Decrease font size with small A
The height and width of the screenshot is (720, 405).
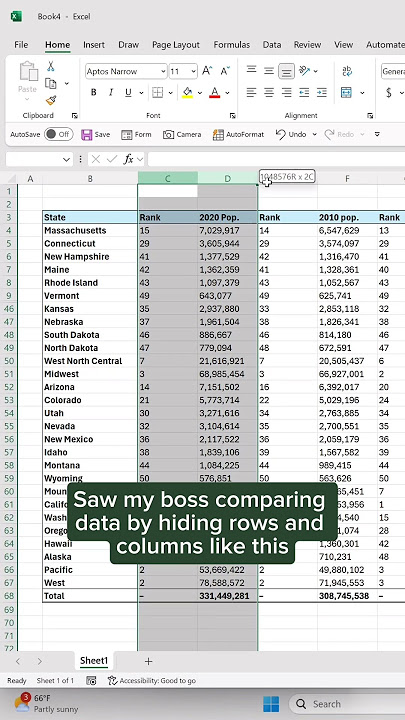[225, 71]
